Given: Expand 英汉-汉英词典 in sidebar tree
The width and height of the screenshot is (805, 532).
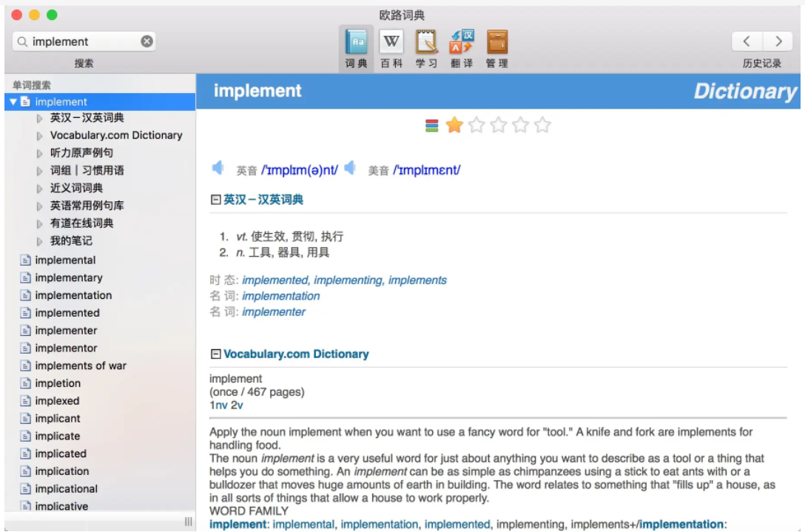Looking at the screenshot, I should click(39, 118).
